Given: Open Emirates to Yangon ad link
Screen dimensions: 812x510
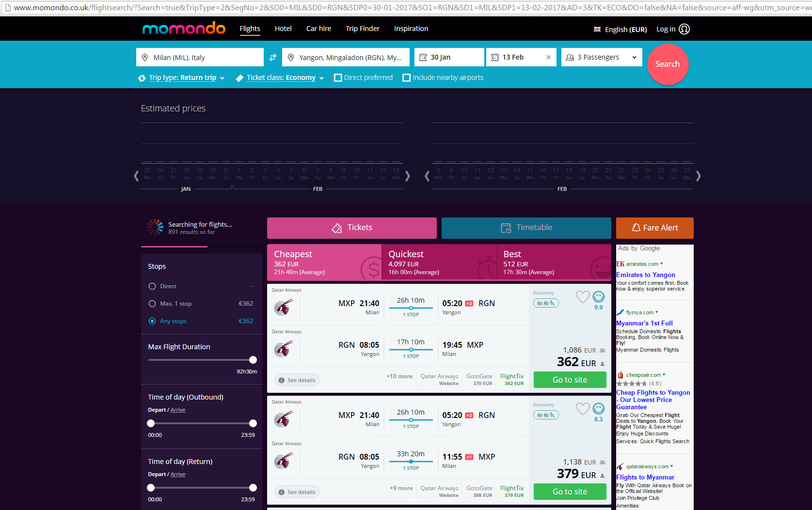Looking at the screenshot, I should coord(645,275).
